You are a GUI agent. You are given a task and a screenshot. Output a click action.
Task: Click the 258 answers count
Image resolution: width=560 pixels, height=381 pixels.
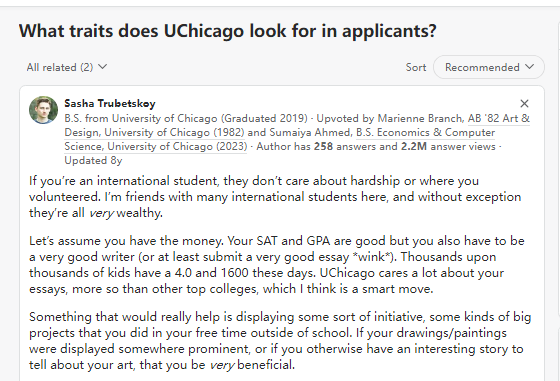point(342,146)
